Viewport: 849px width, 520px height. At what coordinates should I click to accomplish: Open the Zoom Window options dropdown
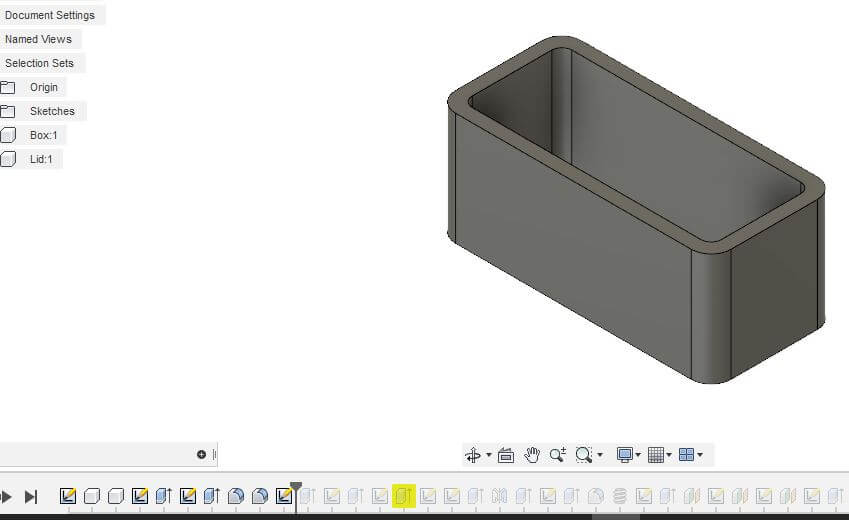coord(600,454)
